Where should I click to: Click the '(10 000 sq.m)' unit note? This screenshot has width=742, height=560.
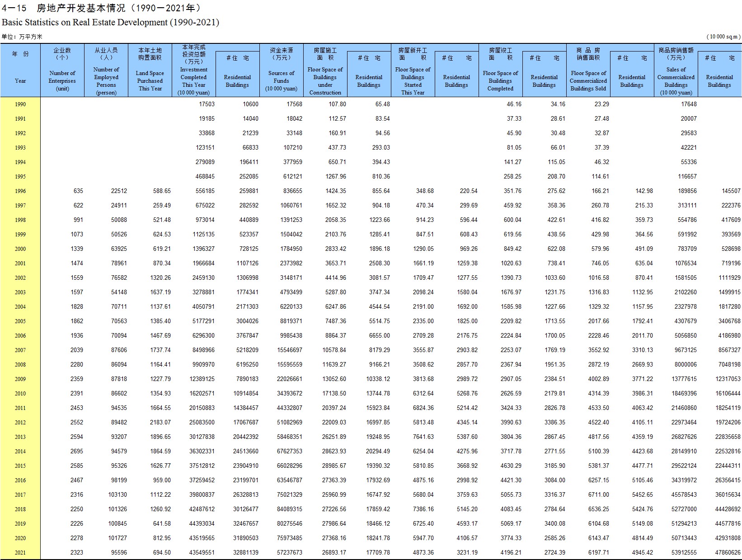723,37
